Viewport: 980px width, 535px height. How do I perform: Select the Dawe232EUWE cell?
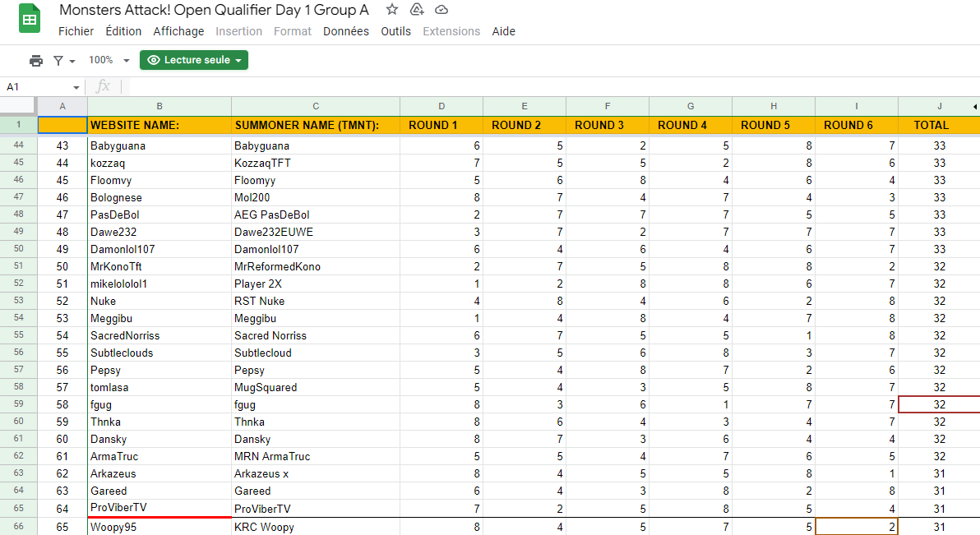click(x=316, y=232)
